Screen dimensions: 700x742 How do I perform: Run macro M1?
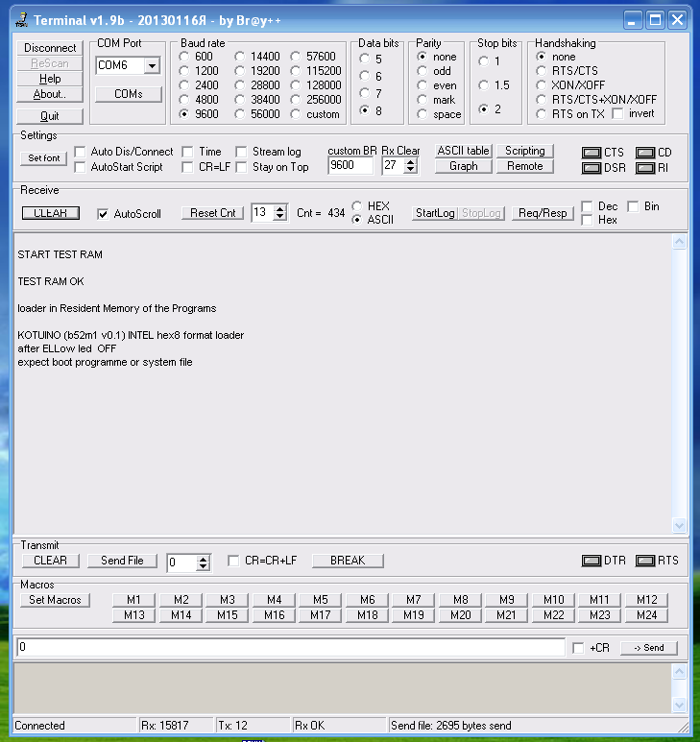pyautogui.click(x=133, y=600)
